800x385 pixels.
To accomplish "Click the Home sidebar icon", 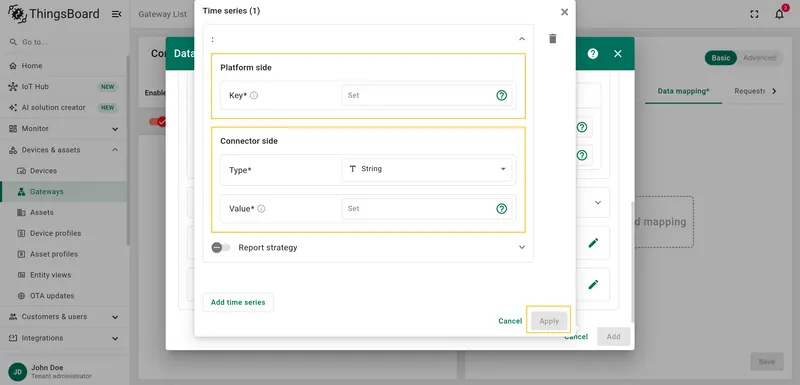I will coord(13,66).
